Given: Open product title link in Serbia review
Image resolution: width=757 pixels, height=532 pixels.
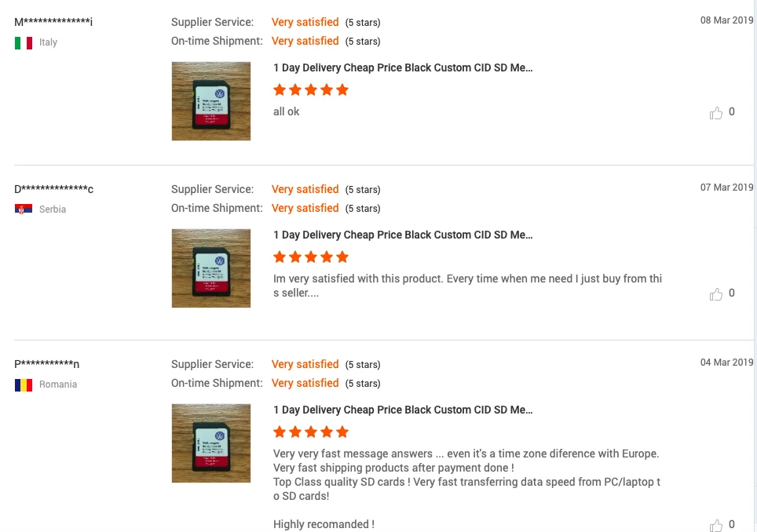Looking at the screenshot, I should pos(403,235).
